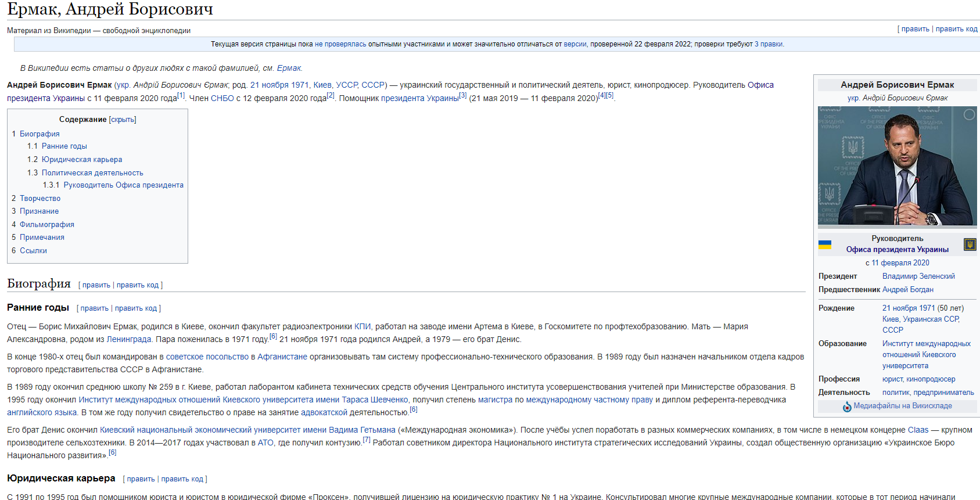Go to 'Творчество' contents entry
The width and height of the screenshot is (980, 500).
click(40, 199)
